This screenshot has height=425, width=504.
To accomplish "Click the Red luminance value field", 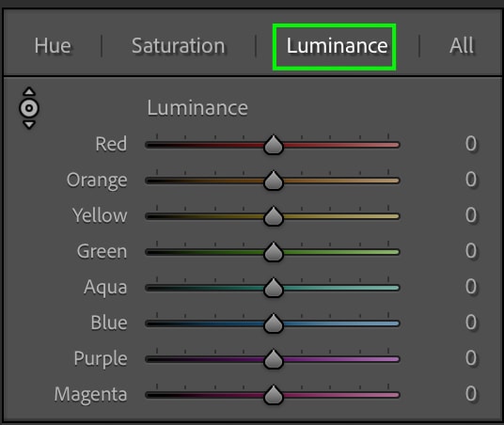I will tap(470, 144).
